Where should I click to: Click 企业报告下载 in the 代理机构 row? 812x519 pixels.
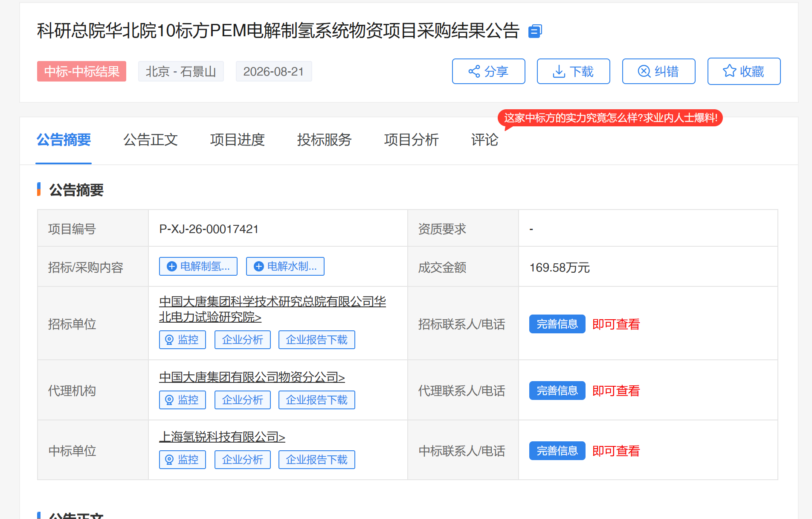pos(317,400)
